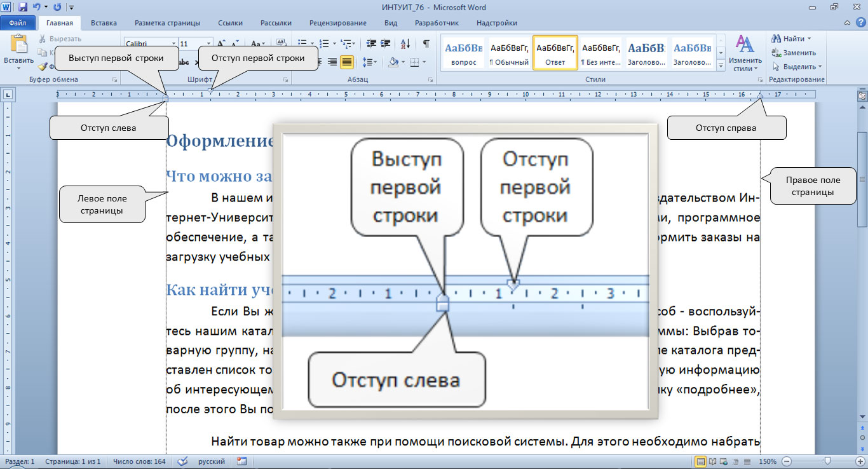Viewport: 868px width, 469px height.
Task: Apply the Без инте... style
Action: [x=601, y=53]
